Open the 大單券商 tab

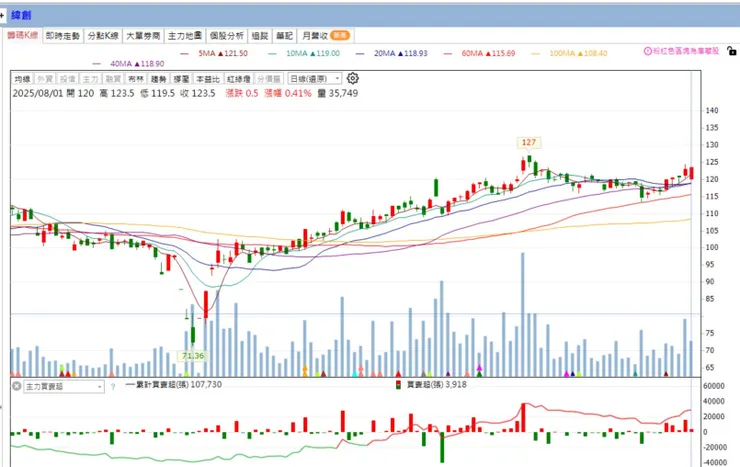143,36
